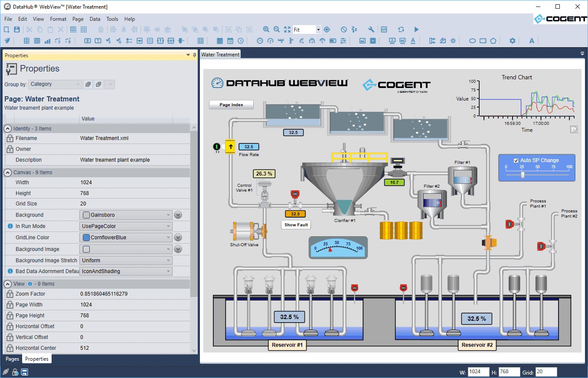588x378 pixels.
Task: Select the polygon shape tool
Action: pyautogui.click(x=493, y=41)
